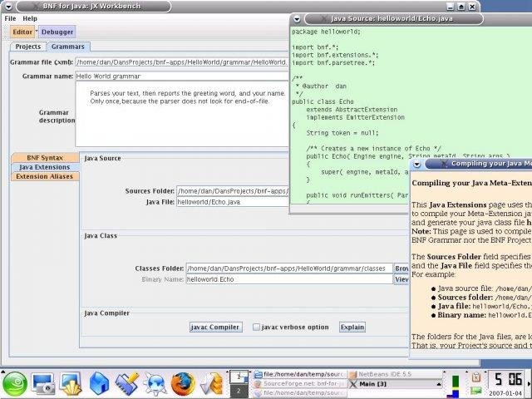Open the Klipper clipboard tray icon

(x=476, y=377)
